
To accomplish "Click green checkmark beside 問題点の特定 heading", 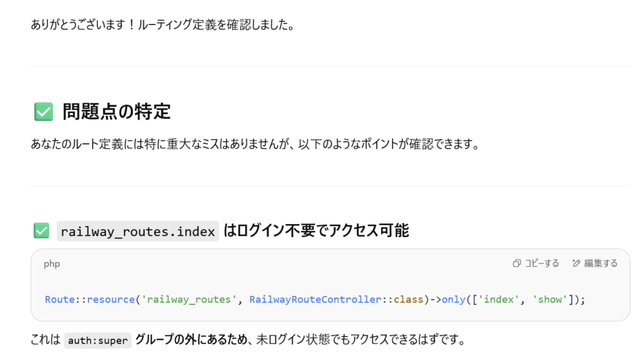I will [43, 112].
